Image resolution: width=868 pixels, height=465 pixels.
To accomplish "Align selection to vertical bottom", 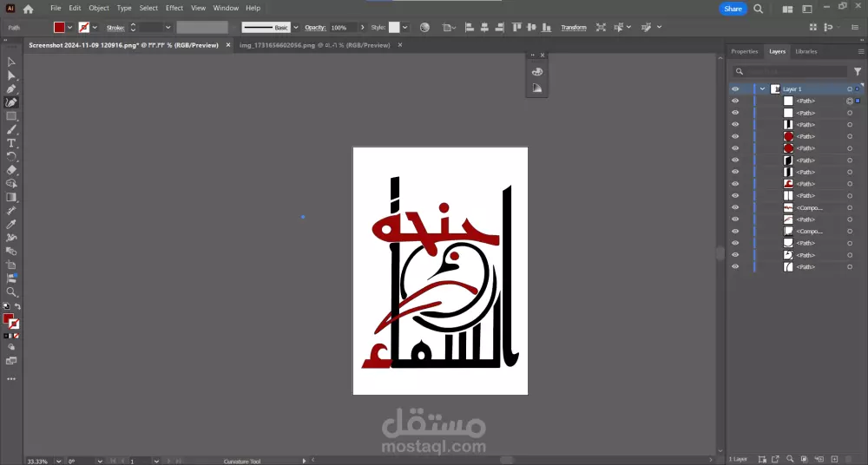I will [546, 27].
